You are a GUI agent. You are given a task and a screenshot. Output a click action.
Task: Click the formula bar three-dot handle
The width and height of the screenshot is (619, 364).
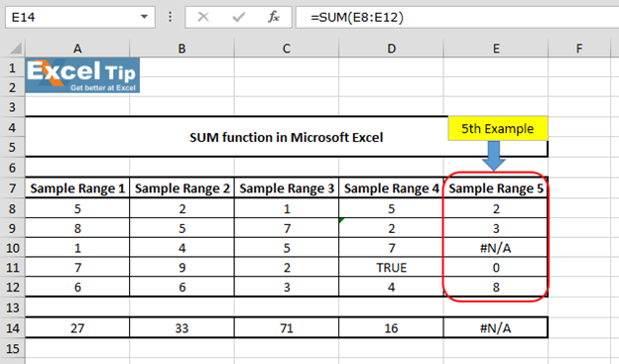pos(171,17)
